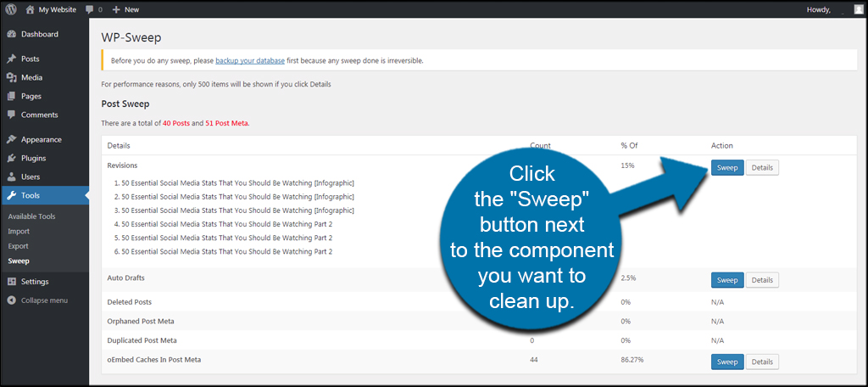Click the My Website home icon

30,9
